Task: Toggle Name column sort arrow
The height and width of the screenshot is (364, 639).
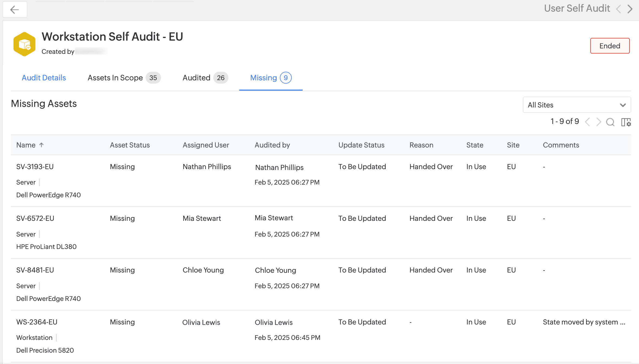Action: coord(41,145)
